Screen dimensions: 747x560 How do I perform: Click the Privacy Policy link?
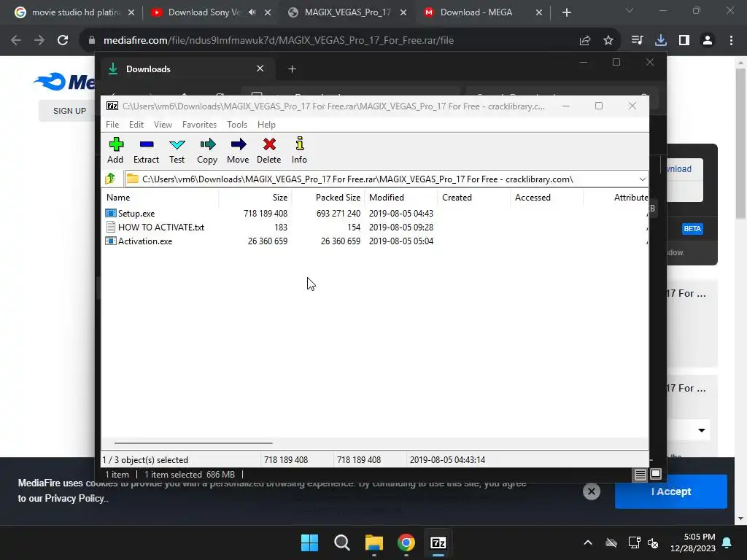[x=74, y=499]
